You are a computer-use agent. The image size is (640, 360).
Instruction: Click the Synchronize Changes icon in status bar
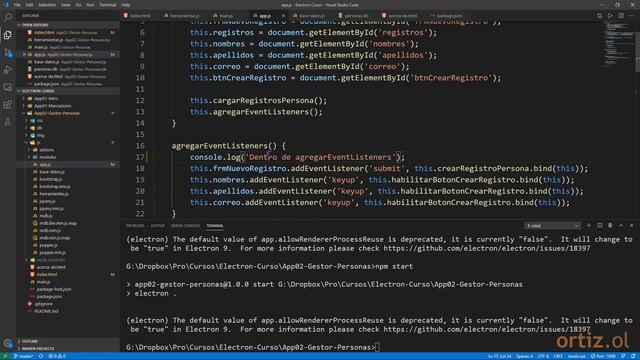point(41,356)
